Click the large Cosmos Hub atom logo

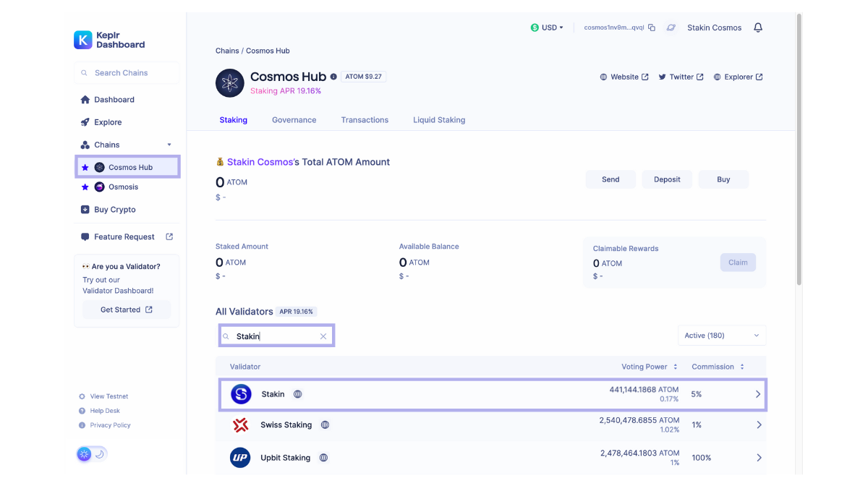click(x=230, y=83)
